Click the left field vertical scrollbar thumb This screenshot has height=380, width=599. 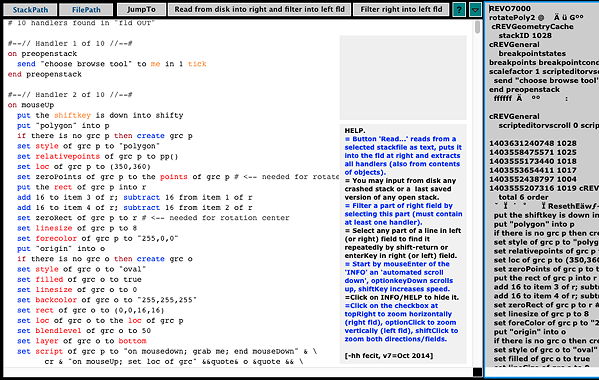[478, 27]
